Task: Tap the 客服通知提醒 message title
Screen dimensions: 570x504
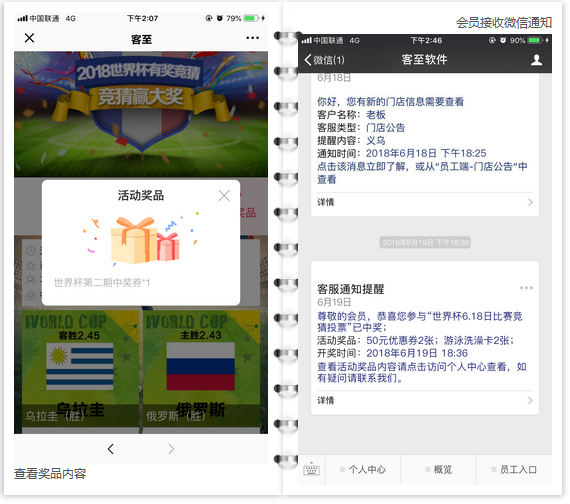Action: [x=350, y=289]
